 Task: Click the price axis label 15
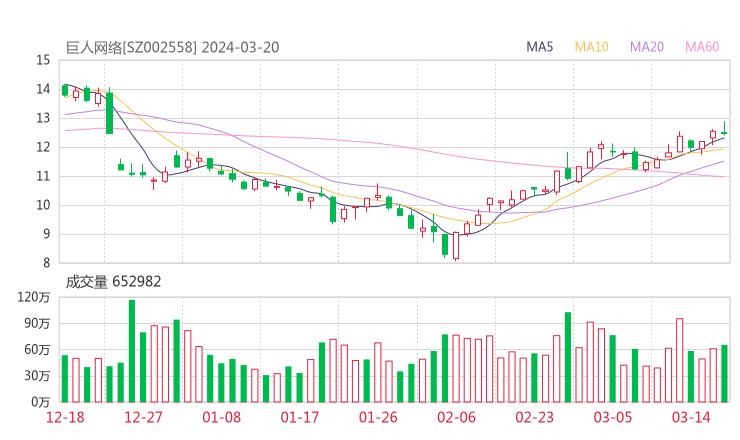(x=43, y=60)
